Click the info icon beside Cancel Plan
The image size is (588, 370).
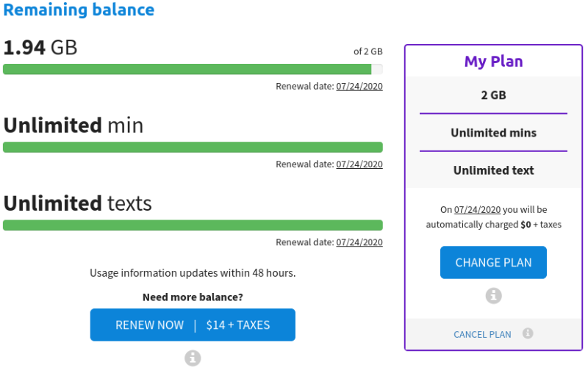528,333
